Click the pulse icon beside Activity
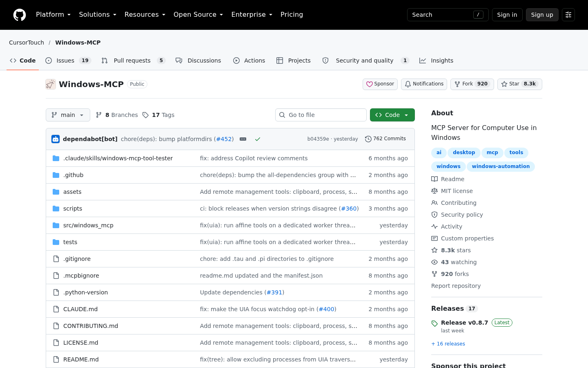The image size is (588, 368). tap(434, 227)
